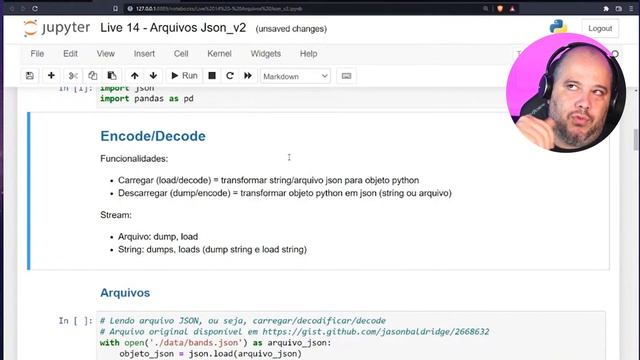The image size is (640, 360).
Task: Click the In [ ]: prompt
Action: (x=76, y=321)
